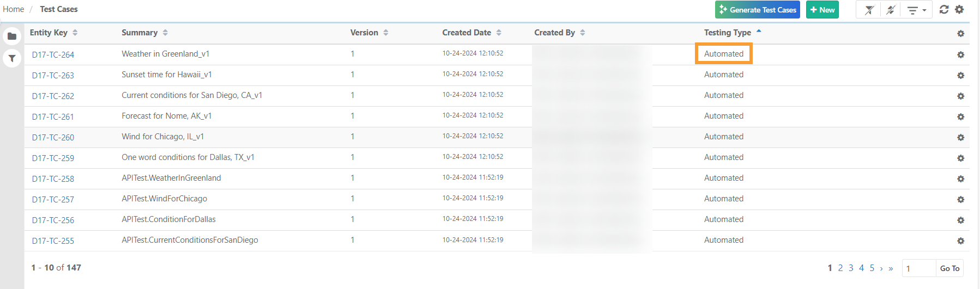This screenshot has width=980, height=289.
Task: Open row gear for D17-TC-258
Action: coord(960,179)
